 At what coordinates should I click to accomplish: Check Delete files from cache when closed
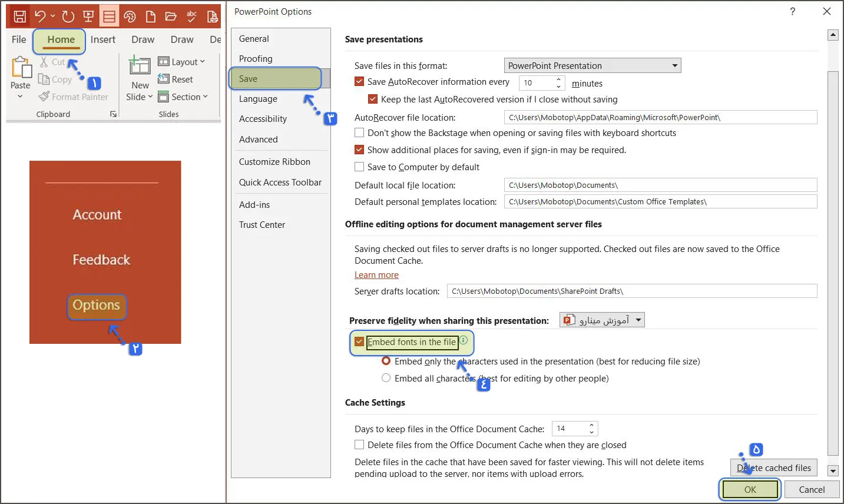pyautogui.click(x=359, y=445)
